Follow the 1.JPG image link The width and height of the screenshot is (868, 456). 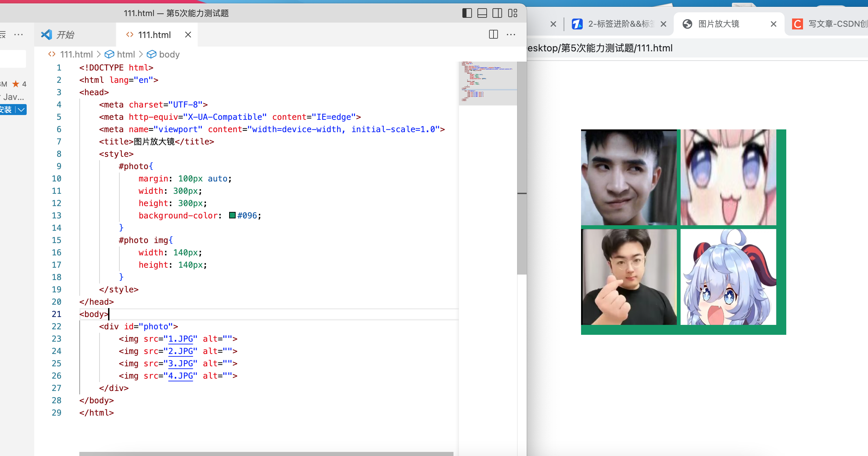[x=181, y=339]
